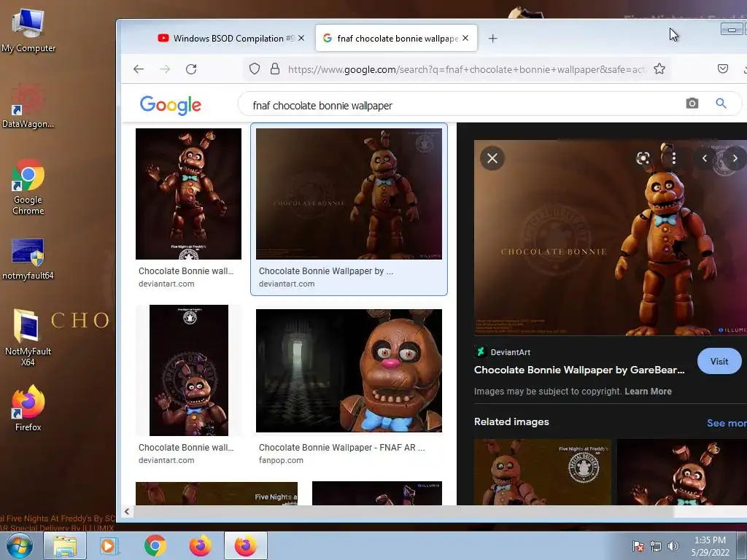Select My Computer desktop icon
Viewport: 747px width, 560px height.
(x=28, y=31)
